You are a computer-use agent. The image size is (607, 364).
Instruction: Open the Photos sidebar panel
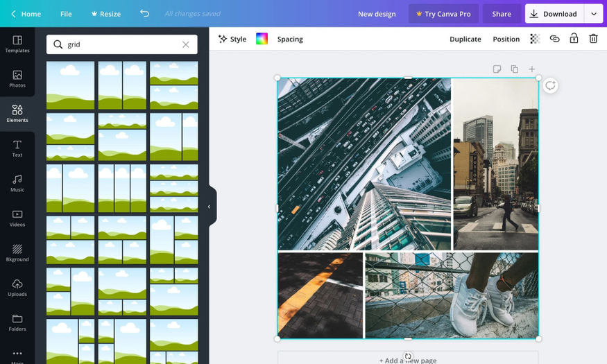coord(17,79)
